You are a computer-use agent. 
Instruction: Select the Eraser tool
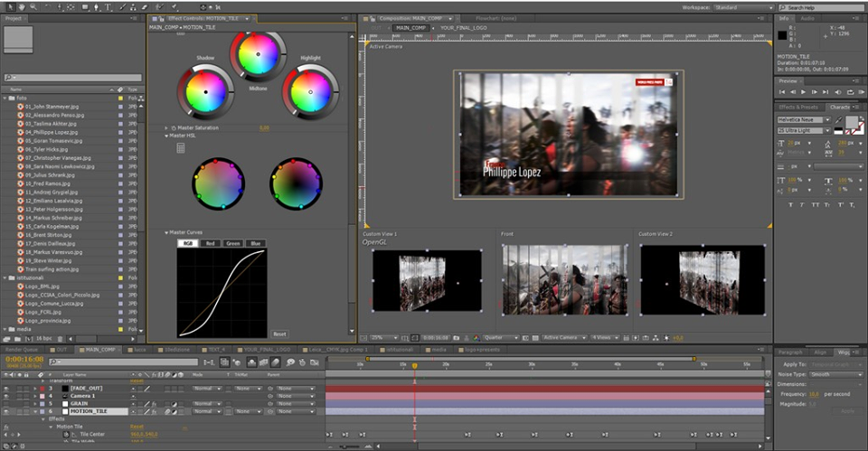(x=145, y=7)
